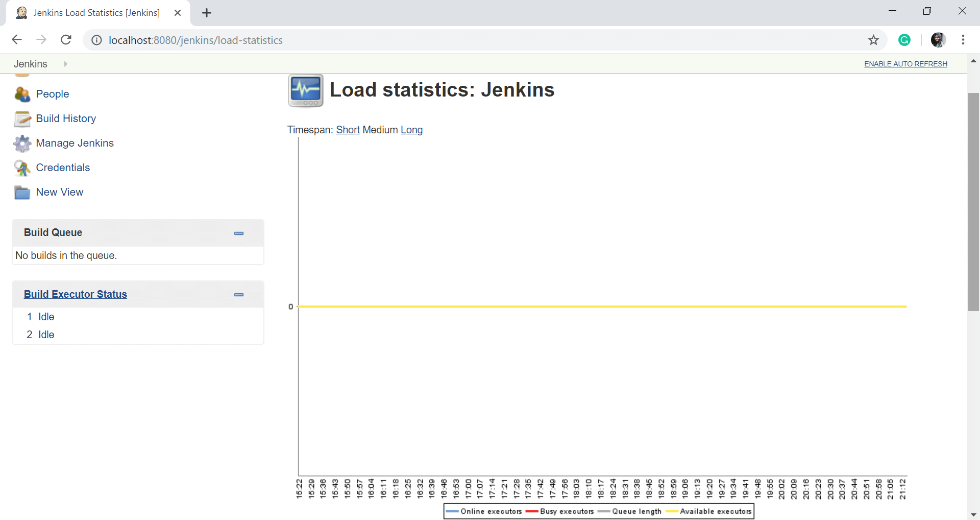Image resolution: width=980 pixels, height=520 pixels.
Task: Click the Medium timespan text
Action: click(380, 130)
